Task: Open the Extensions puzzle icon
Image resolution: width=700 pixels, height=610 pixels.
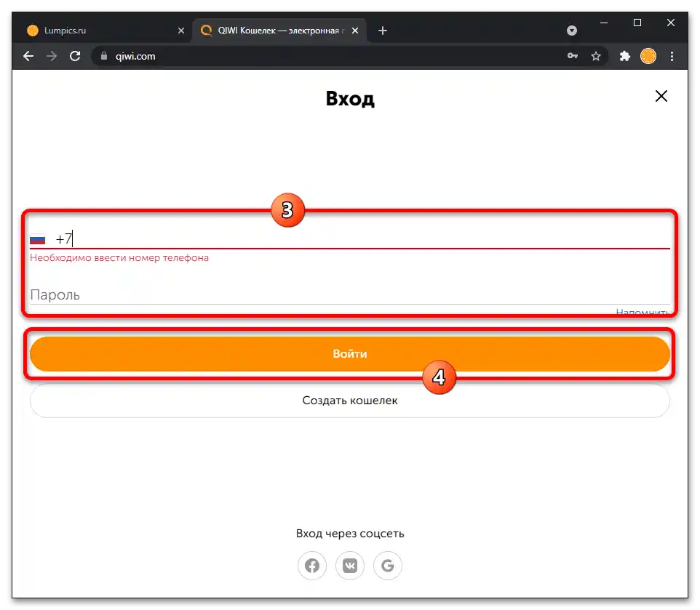Action: pos(624,56)
